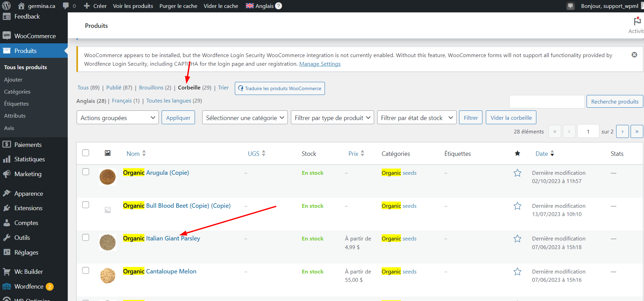Open the Étiquettes submenu item

coord(17,104)
